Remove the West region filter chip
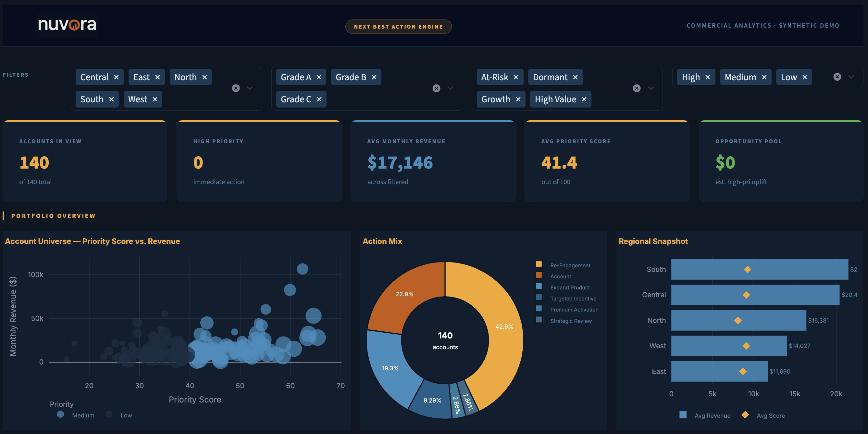 click(x=155, y=99)
